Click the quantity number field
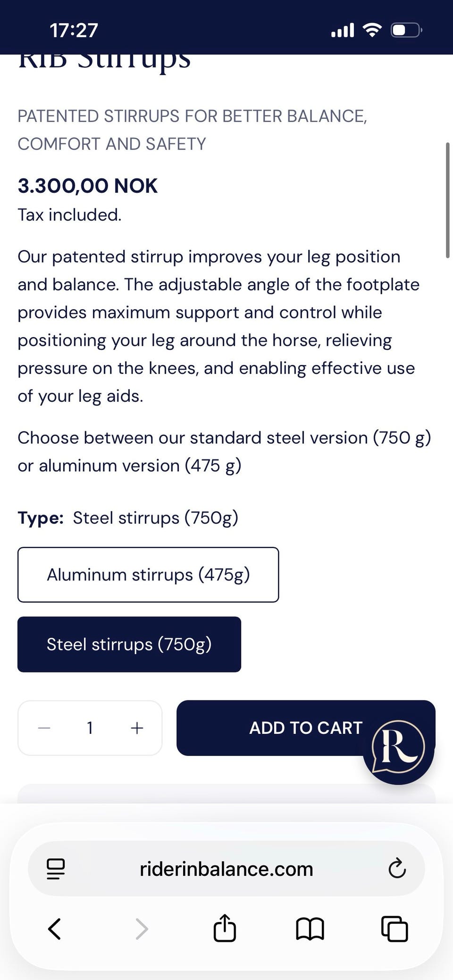453x980 pixels. click(x=90, y=728)
